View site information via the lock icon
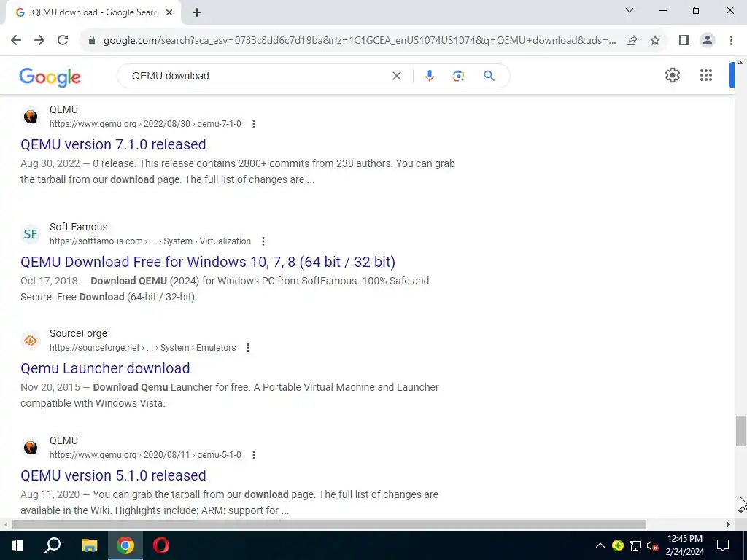Image resolution: width=747 pixels, height=560 pixels. [x=92, y=41]
